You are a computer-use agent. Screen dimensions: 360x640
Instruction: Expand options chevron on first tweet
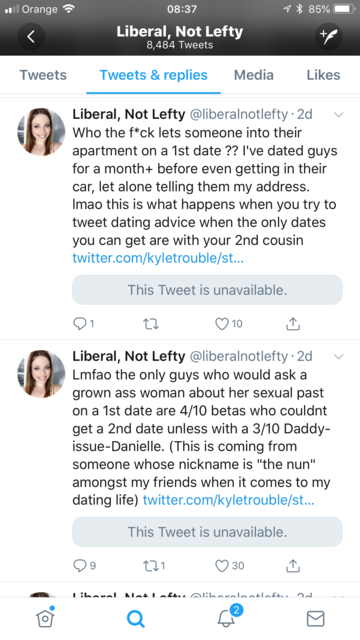[338, 115]
